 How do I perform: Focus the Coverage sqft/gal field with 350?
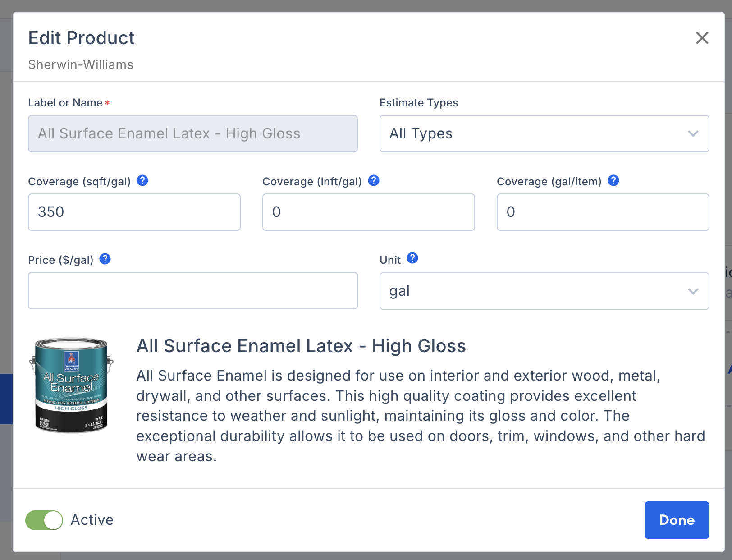click(134, 212)
